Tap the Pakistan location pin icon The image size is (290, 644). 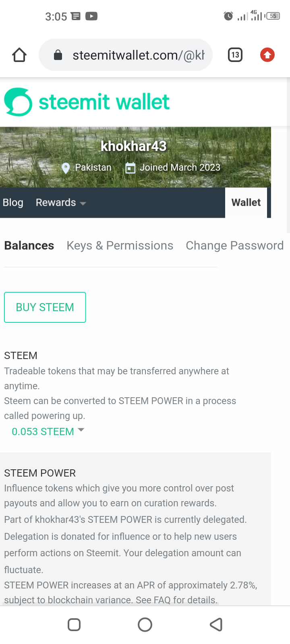click(66, 168)
